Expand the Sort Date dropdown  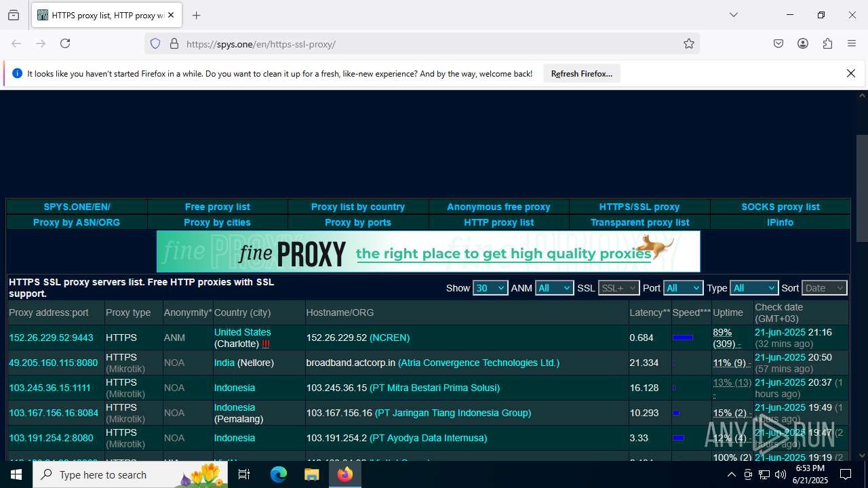click(x=825, y=288)
